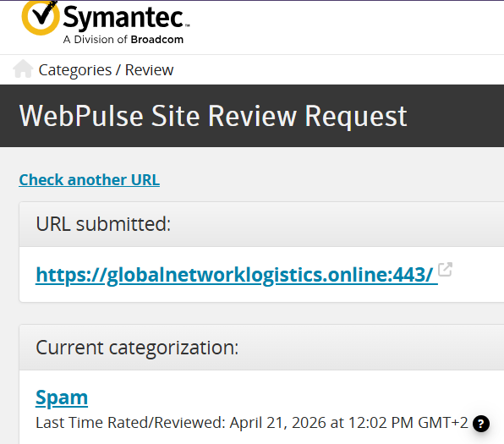Select the Review breadcrumb item

coord(149,70)
